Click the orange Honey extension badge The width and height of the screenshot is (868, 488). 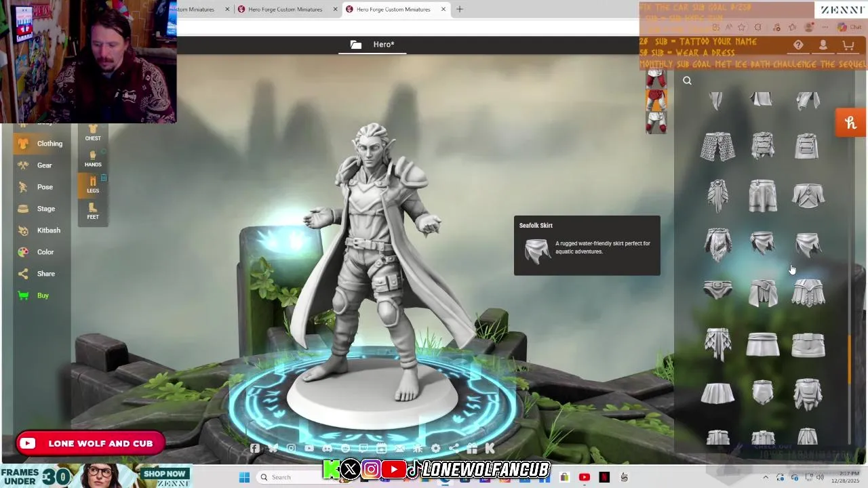point(851,123)
